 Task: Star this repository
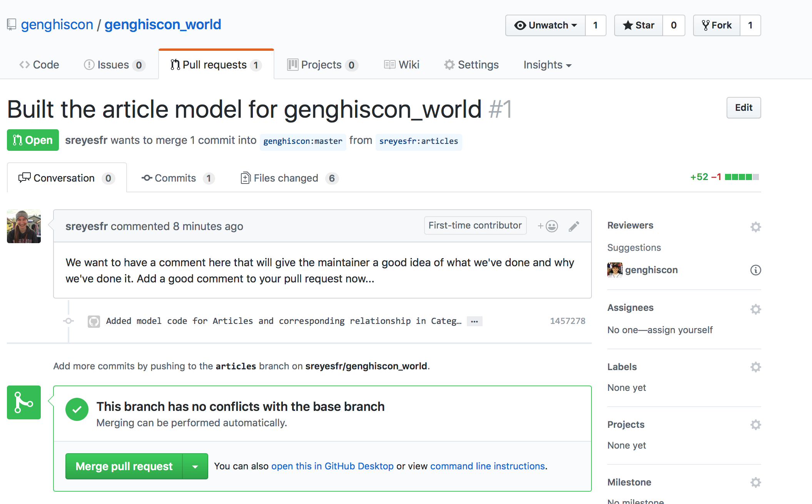[x=639, y=25]
